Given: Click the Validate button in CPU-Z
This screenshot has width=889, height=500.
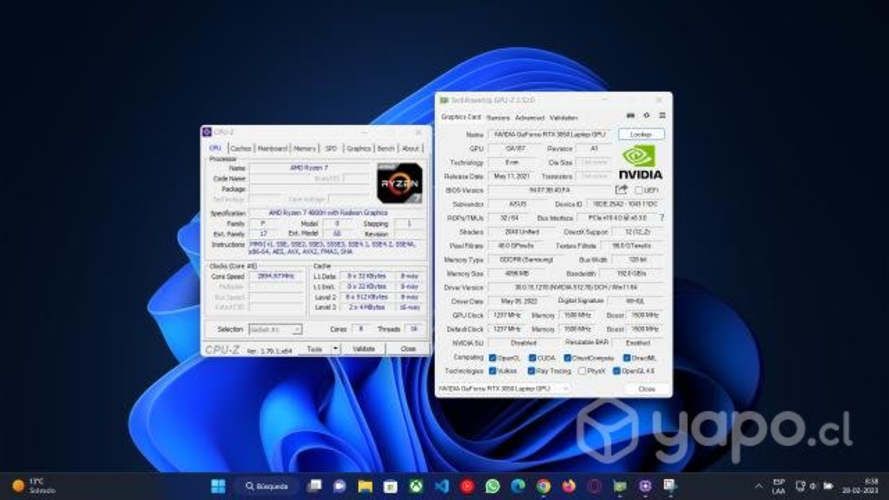Looking at the screenshot, I should tap(363, 349).
